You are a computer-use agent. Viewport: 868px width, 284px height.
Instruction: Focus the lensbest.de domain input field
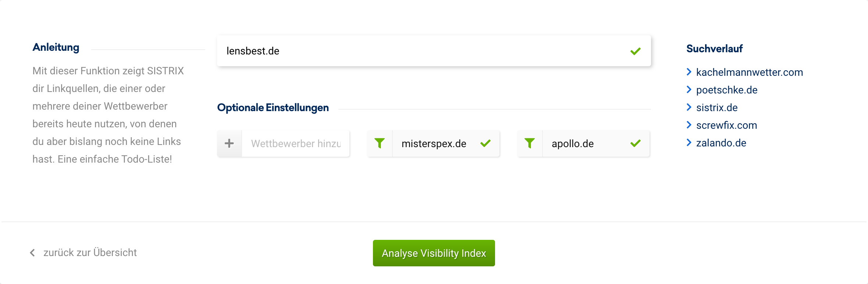423,51
